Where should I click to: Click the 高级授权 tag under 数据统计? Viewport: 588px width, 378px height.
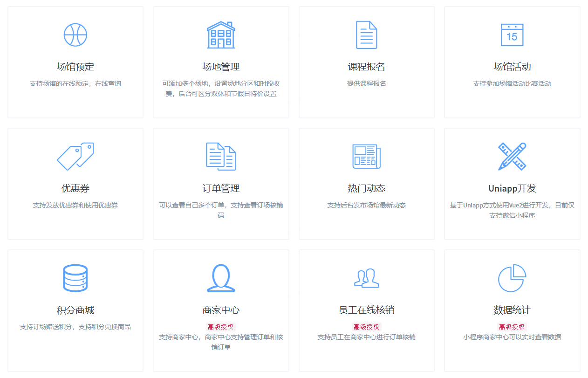point(512,327)
